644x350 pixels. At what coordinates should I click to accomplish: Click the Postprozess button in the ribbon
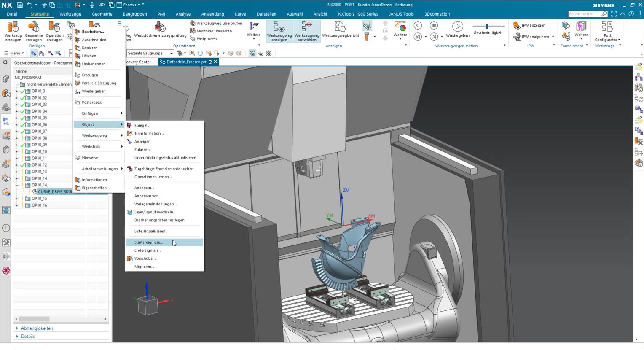coord(203,39)
